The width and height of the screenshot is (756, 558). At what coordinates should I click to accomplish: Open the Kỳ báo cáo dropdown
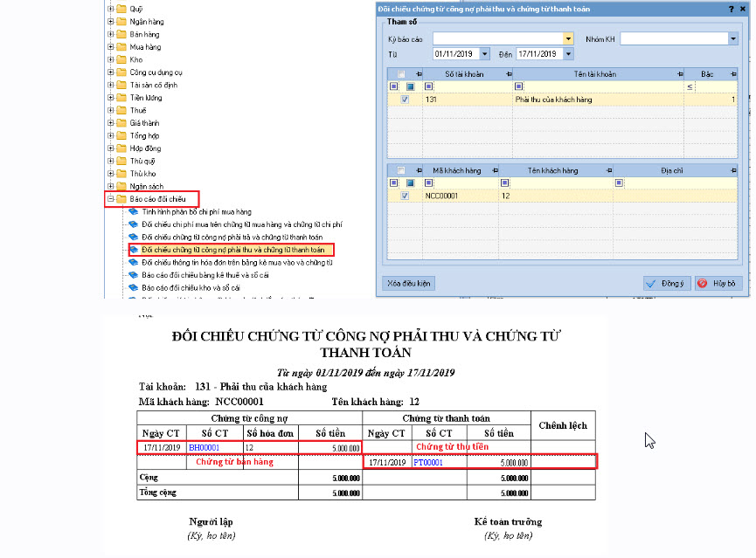(x=568, y=39)
